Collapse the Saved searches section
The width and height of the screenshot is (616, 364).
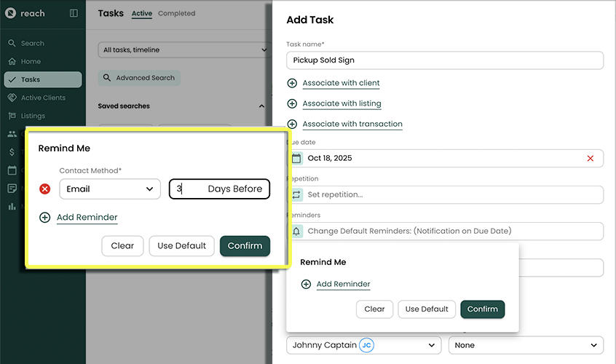(261, 106)
